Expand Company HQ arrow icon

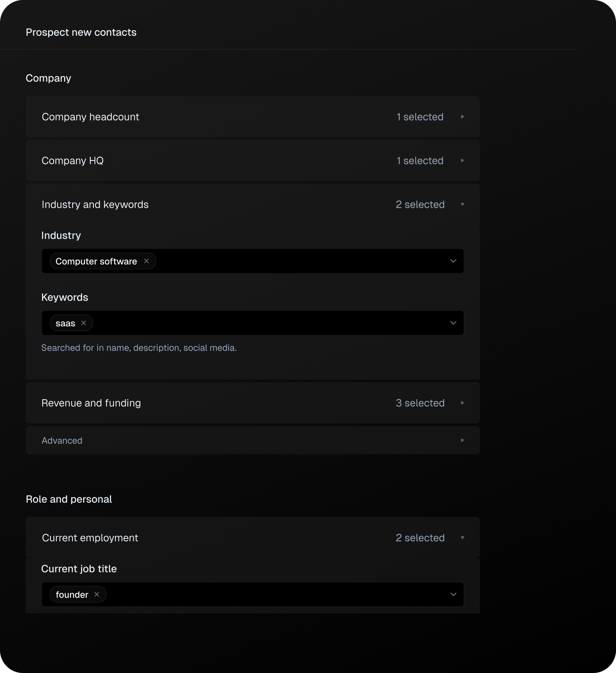[x=462, y=161]
